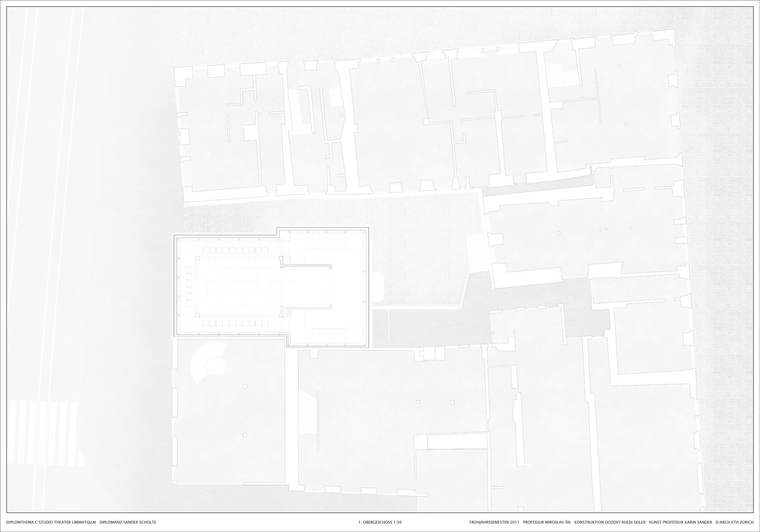Click the text 'DIPLOMTHEMA C STUDIO THEATER LIMMATQUAI'
Image resolution: width=760 pixels, height=532 pixels.
(52, 522)
